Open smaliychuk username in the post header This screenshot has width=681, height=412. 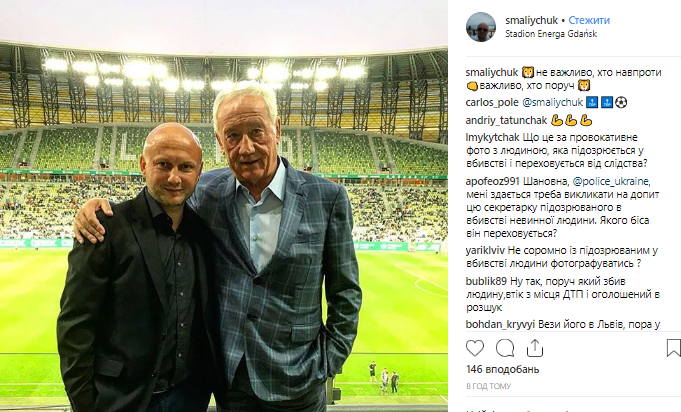point(532,20)
